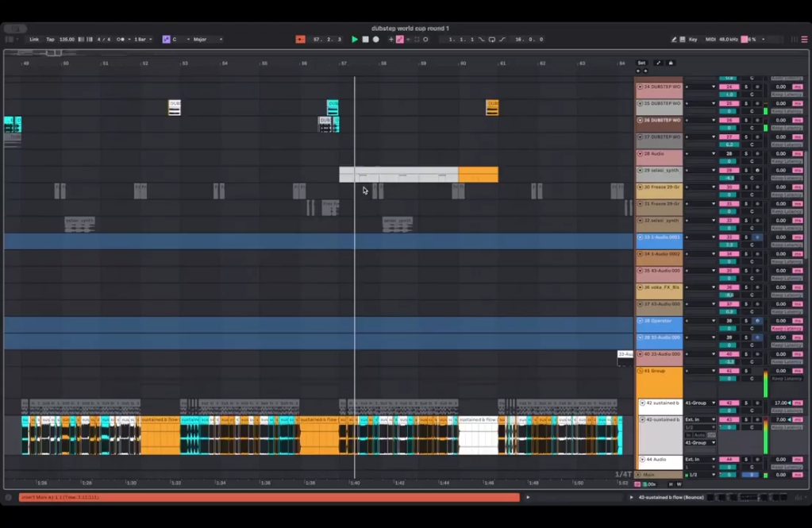
Task: Open the CPU load meter dropdown arrow
Action: pyautogui.click(x=763, y=40)
